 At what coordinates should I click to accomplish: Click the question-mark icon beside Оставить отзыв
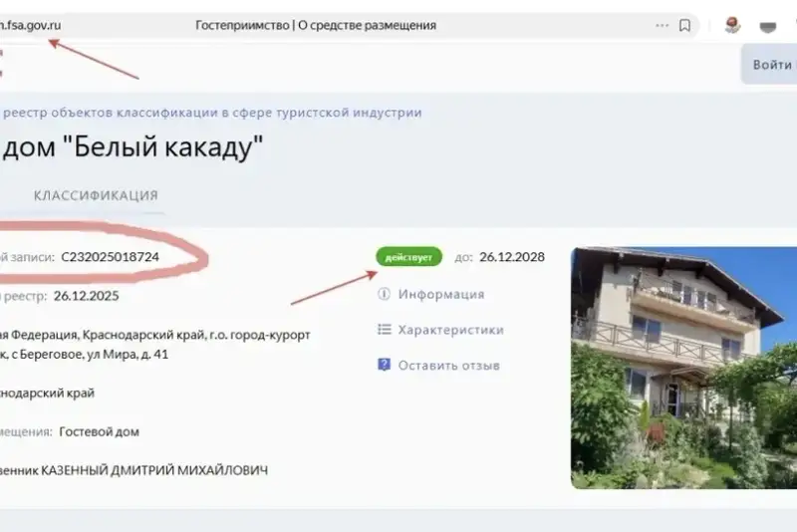pos(384,365)
